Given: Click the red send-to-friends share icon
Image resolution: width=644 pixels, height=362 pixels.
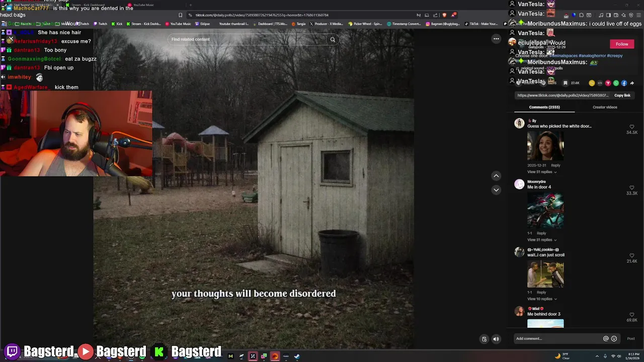Looking at the screenshot, I should 608,83.
